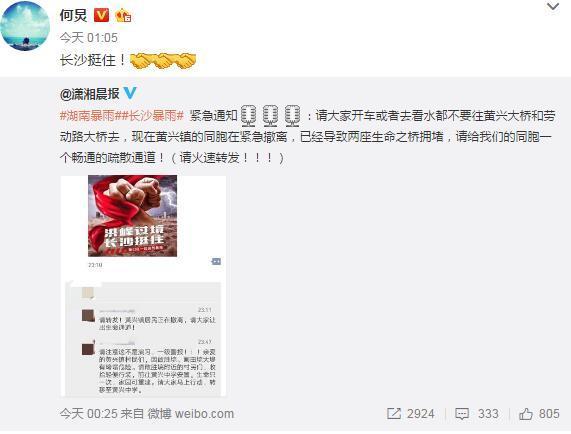Click the handshake emoji in the post

tap(163, 60)
